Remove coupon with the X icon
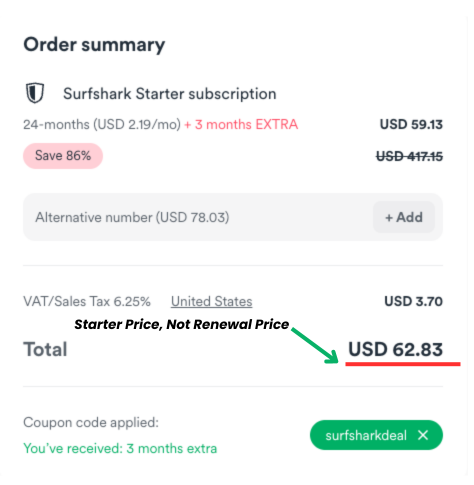The width and height of the screenshot is (474, 485). point(423,435)
